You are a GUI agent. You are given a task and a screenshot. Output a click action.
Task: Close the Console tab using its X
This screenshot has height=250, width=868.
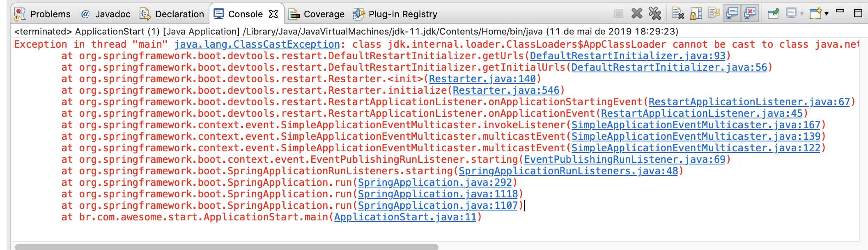[273, 14]
